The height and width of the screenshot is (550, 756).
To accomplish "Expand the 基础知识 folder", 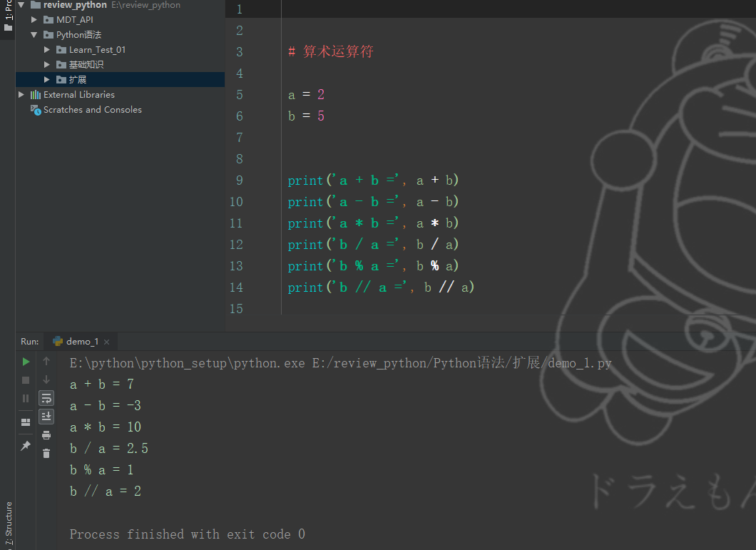I will point(47,65).
